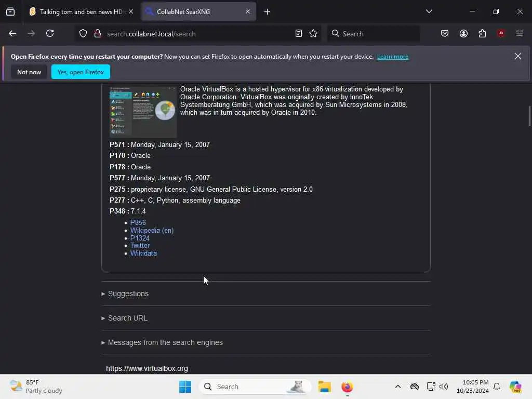Click the P170 Oracle row
Viewport: 532px width, 399px height.
click(130, 156)
